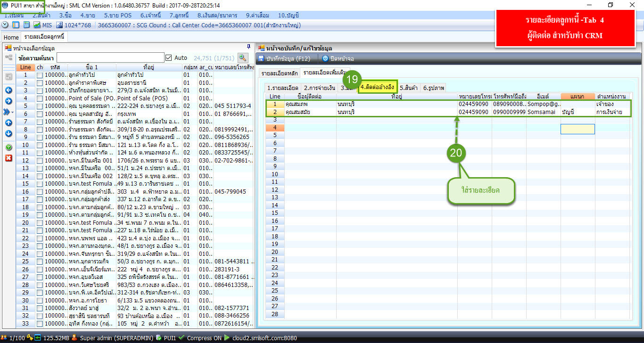Click the Super admin user icon
Image resolution: width=644 pixels, height=343 pixels.
(75, 338)
